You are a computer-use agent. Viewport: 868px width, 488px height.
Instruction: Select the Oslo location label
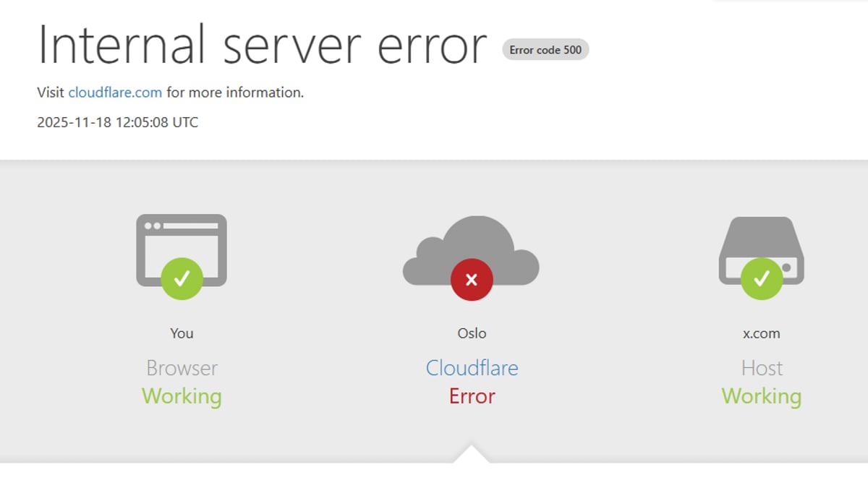pyautogui.click(x=472, y=333)
